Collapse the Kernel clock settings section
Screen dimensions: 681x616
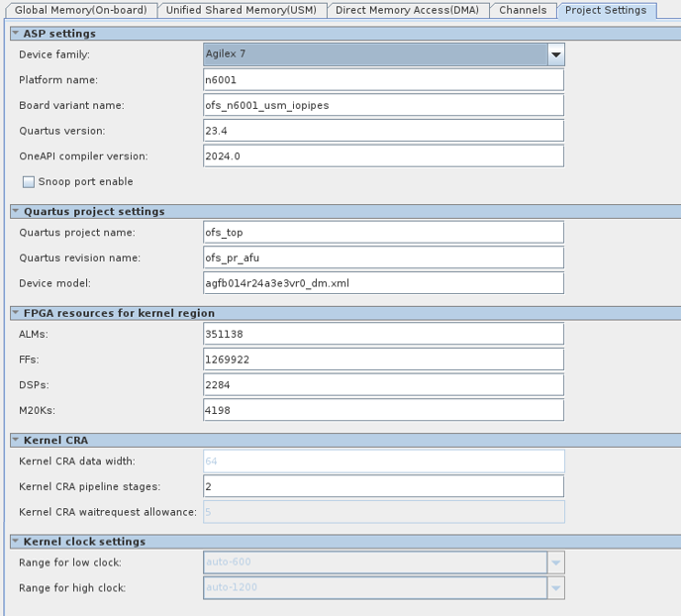pyautogui.click(x=15, y=542)
